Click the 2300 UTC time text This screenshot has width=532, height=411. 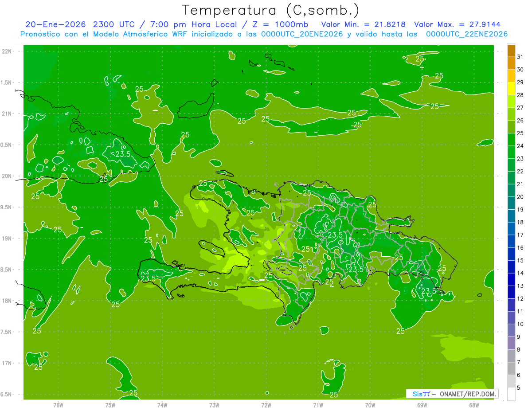point(113,24)
